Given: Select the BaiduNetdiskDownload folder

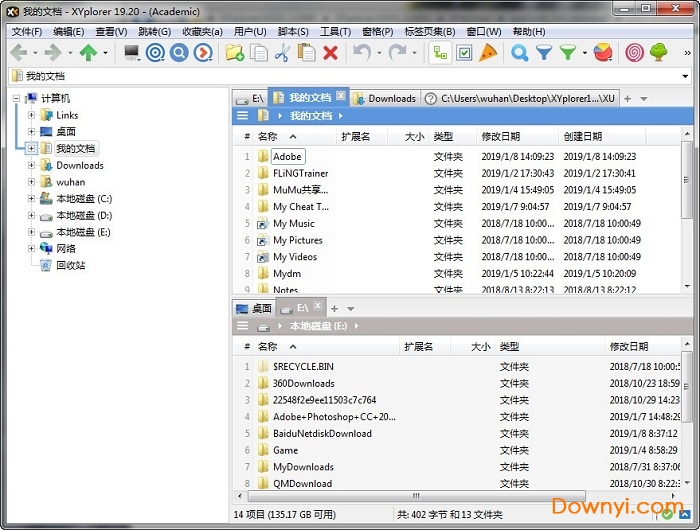Looking at the screenshot, I should (x=322, y=433).
